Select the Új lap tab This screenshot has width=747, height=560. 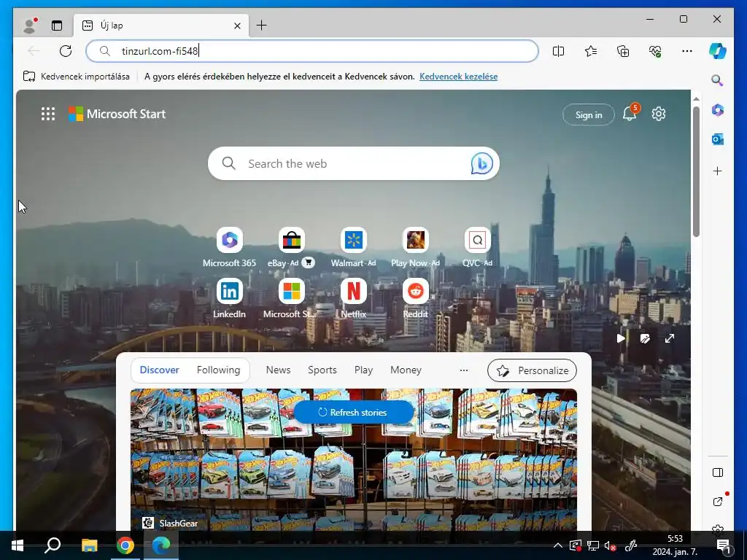(x=161, y=26)
